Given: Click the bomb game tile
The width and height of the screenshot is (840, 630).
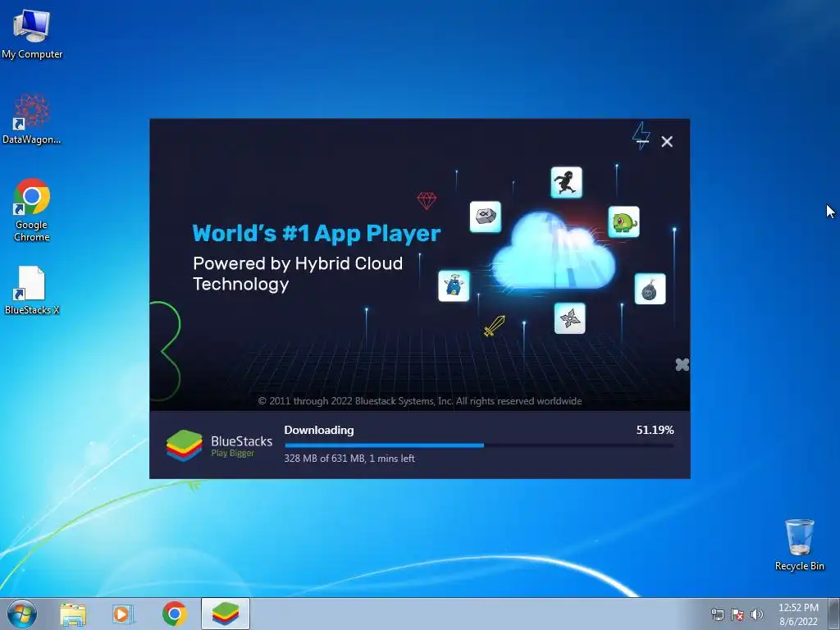Looking at the screenshot, I should pos(650,289).
